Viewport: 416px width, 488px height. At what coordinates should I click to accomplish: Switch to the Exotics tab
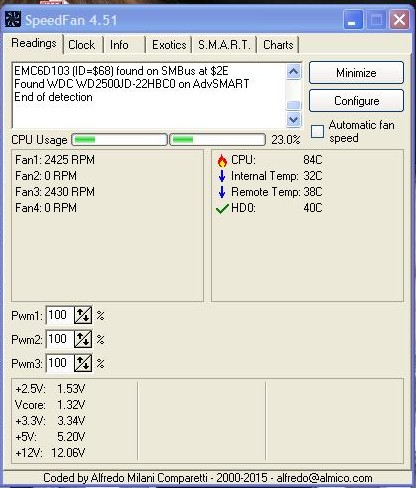169,45
